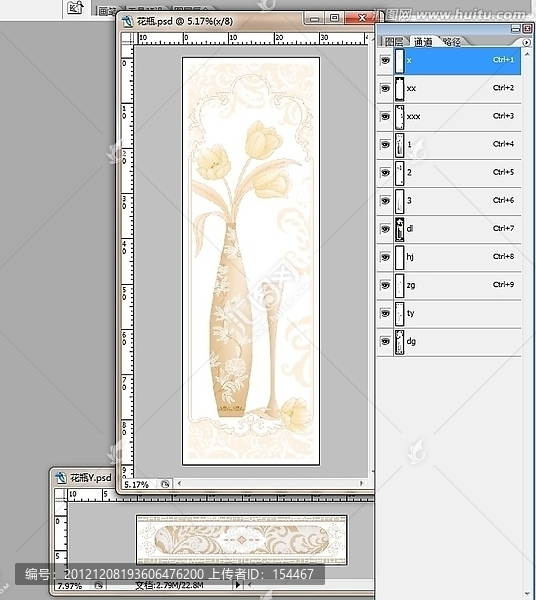
Task: Select the channel named 1
Action: (449, 145)
